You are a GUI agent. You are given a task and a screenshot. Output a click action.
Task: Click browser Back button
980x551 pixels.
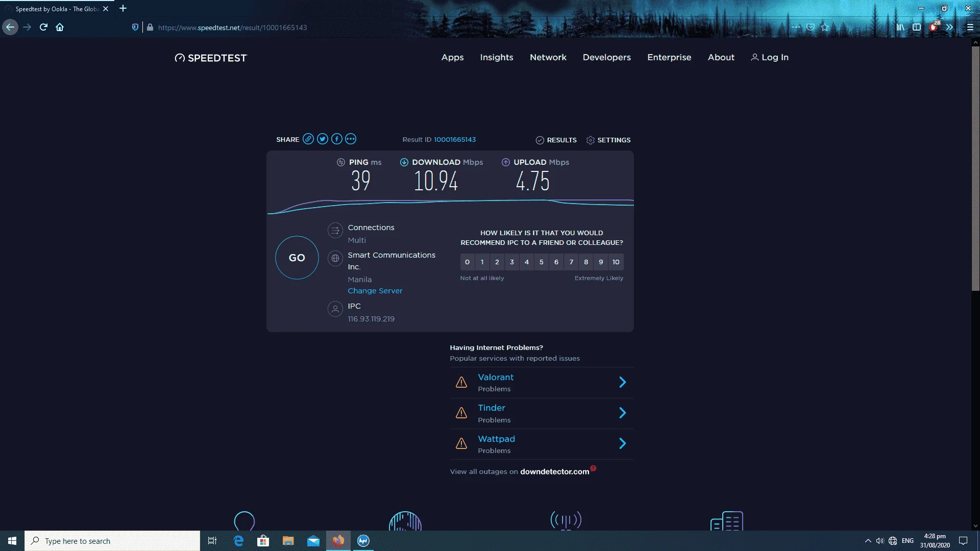click(x=10, y=27)
